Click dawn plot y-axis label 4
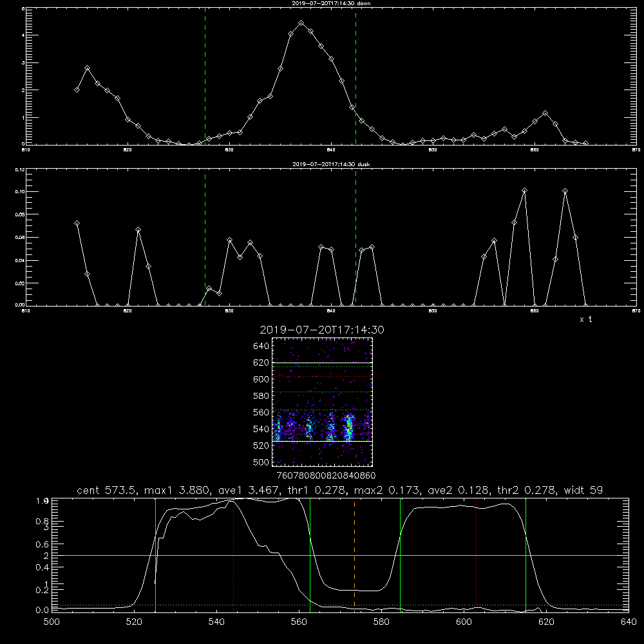This screenshot has height=644, width=644. click(x=23, y=35)
